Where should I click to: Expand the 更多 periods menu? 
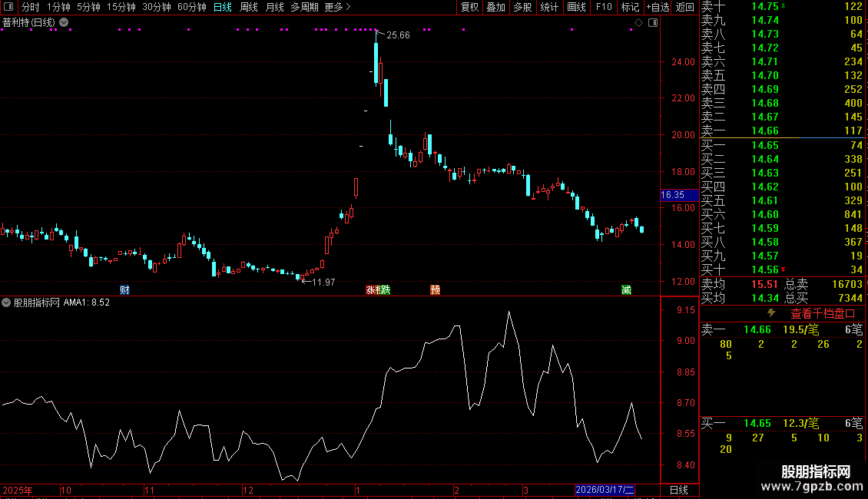coord(337,7)
